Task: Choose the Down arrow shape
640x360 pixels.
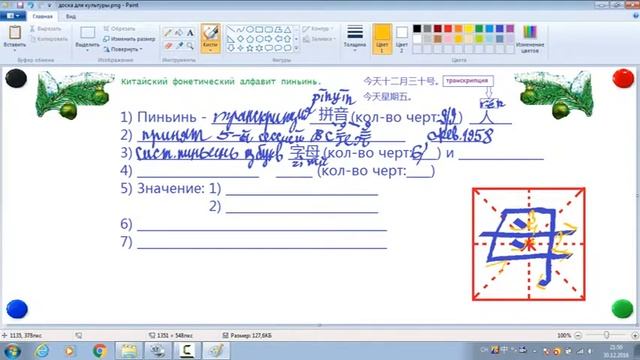Action: coord(231,48)
